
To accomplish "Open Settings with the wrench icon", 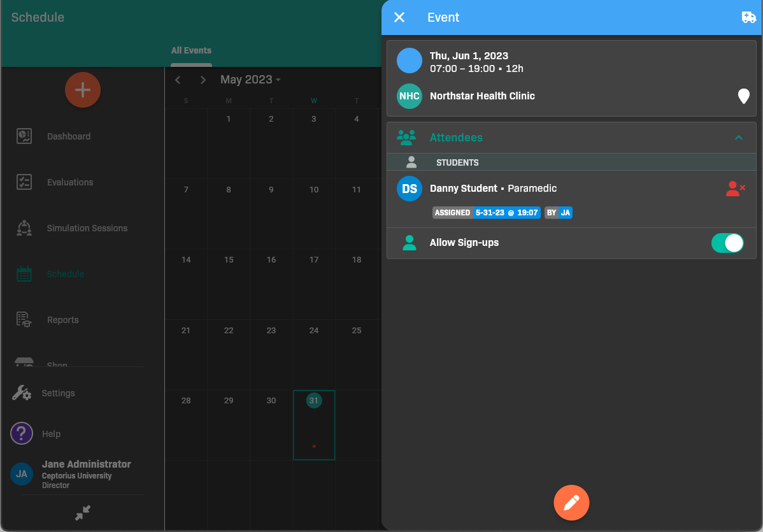I will pos(22,393).
